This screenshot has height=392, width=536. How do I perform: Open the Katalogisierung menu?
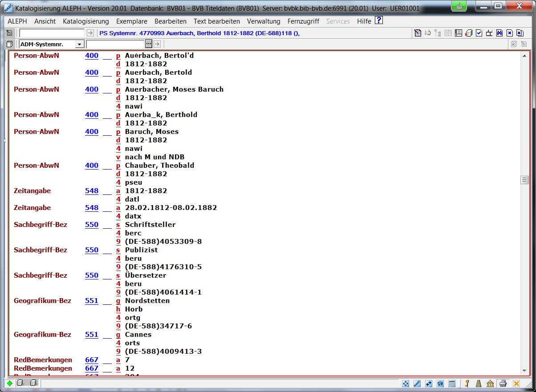pyautogui.click(x=85, y=21)
